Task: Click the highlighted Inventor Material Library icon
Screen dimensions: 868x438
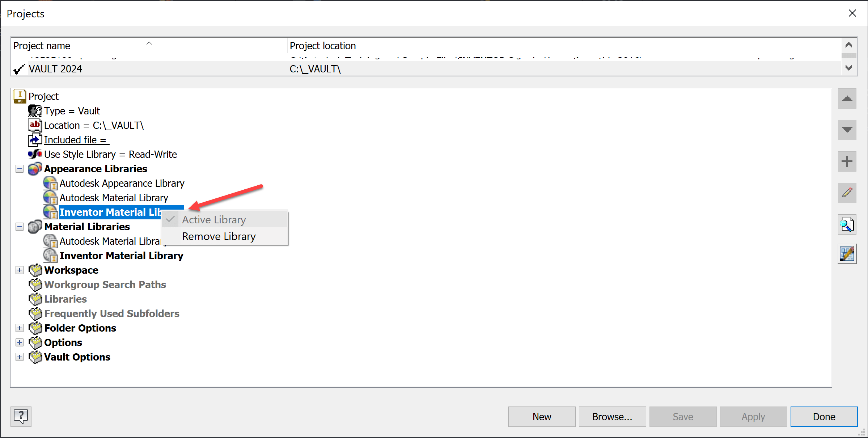Action: (x=51, y=212)
